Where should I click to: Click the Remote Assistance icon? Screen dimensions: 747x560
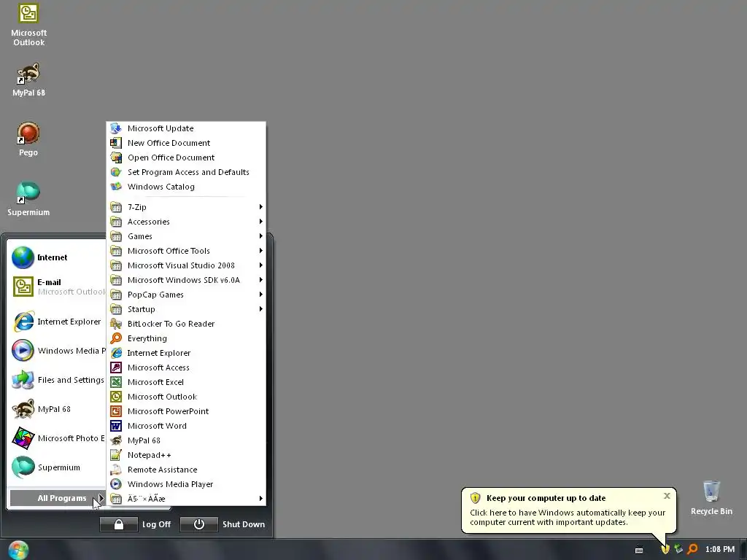coord(116,470)
